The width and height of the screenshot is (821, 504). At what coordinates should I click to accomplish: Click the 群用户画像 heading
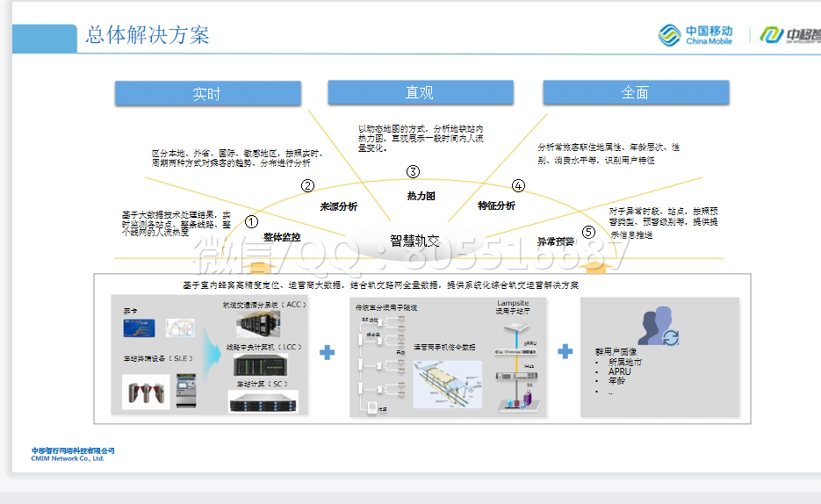[616, 352]
